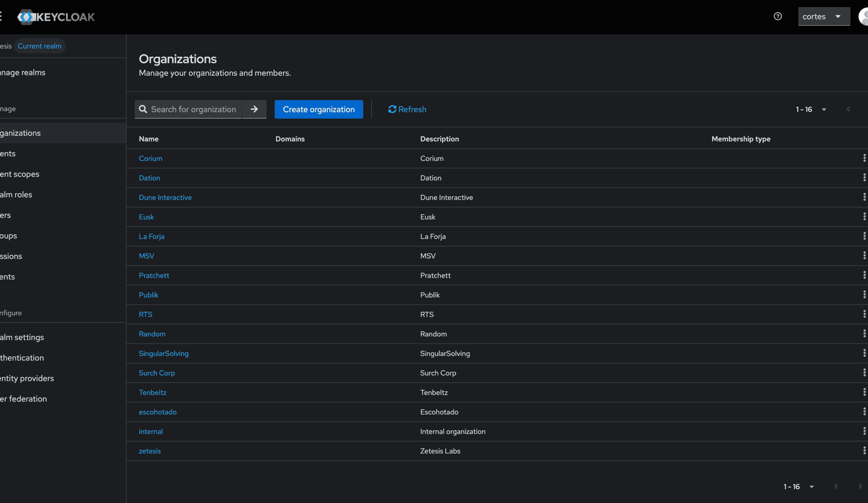Open kebab menu for Random row

(x=864, y=334)
